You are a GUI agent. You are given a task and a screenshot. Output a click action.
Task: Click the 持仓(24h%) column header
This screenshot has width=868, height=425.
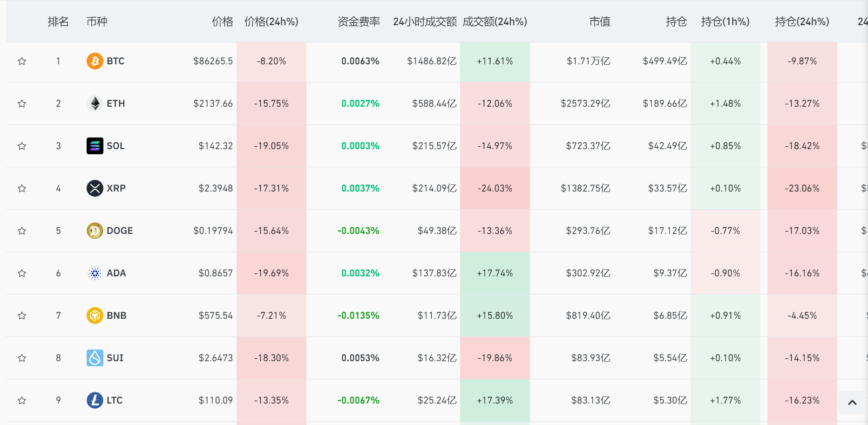click(x=802, y=22)
